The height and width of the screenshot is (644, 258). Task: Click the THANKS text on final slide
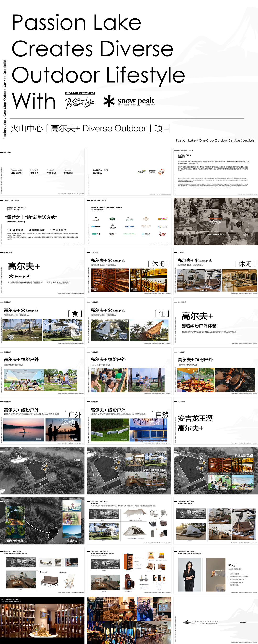pos(243,623)
